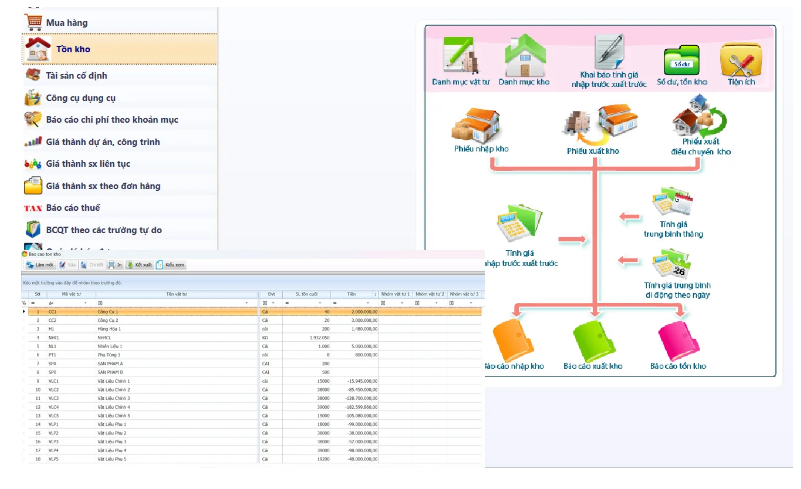Screen dimensions: 801x489
Task: Click the In print toolbar button
Action: point(115,265)
